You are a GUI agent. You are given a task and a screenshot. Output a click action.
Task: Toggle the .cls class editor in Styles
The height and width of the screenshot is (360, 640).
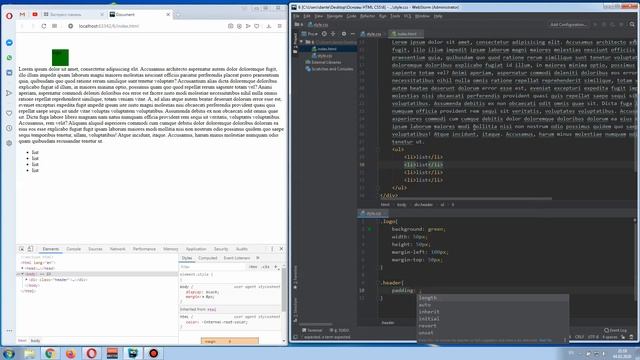[266, 267]
